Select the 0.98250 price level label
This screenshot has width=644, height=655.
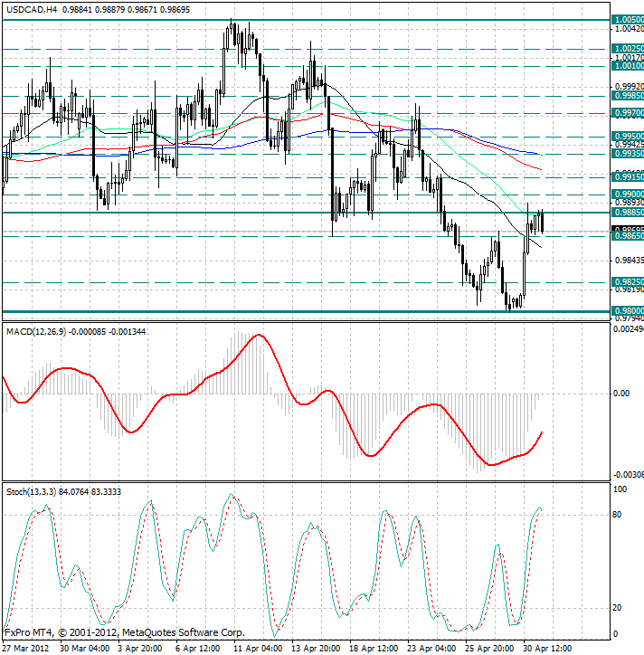[x=628, y=282]
